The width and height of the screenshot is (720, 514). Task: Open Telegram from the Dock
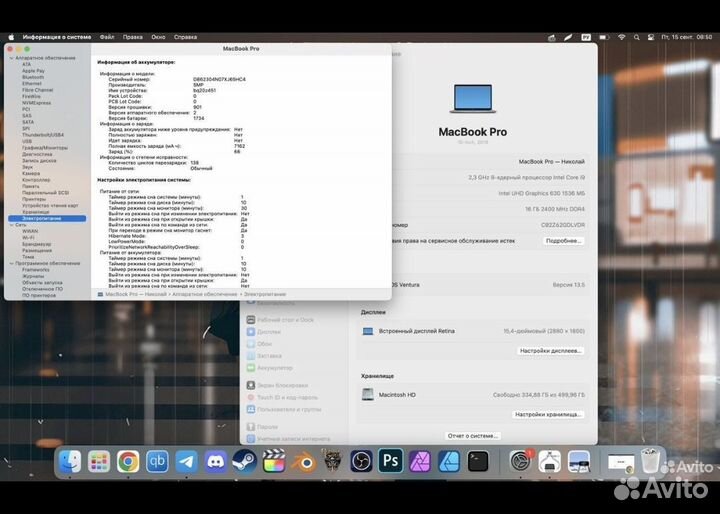click(x=186, y=461)
